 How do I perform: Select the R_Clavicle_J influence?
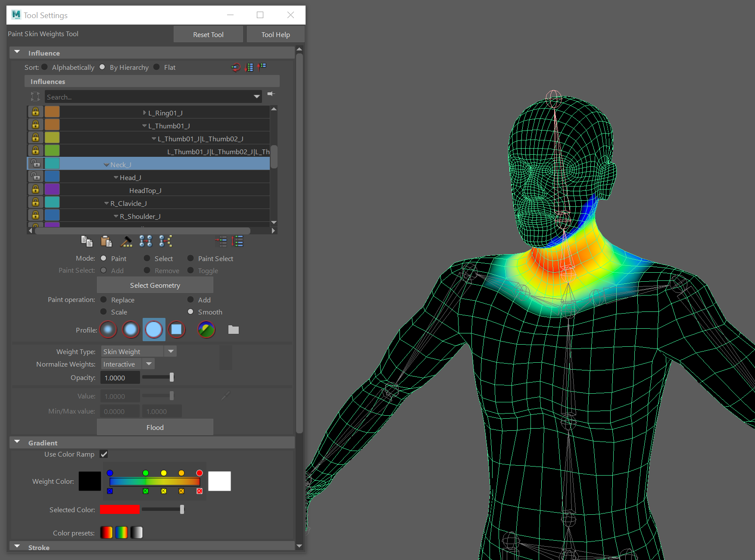pyautogui.click(x=128, y=203)
